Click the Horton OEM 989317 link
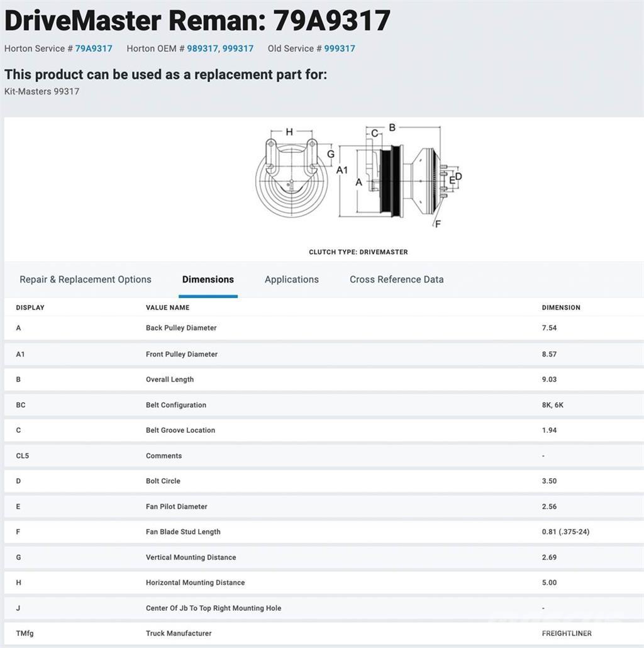The height and width of the screenshot is (648, 644). (x=203, y=48)
